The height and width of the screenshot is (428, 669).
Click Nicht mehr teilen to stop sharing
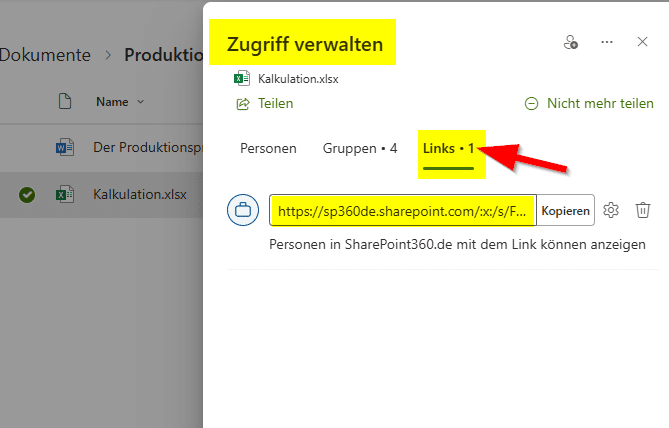589,103
